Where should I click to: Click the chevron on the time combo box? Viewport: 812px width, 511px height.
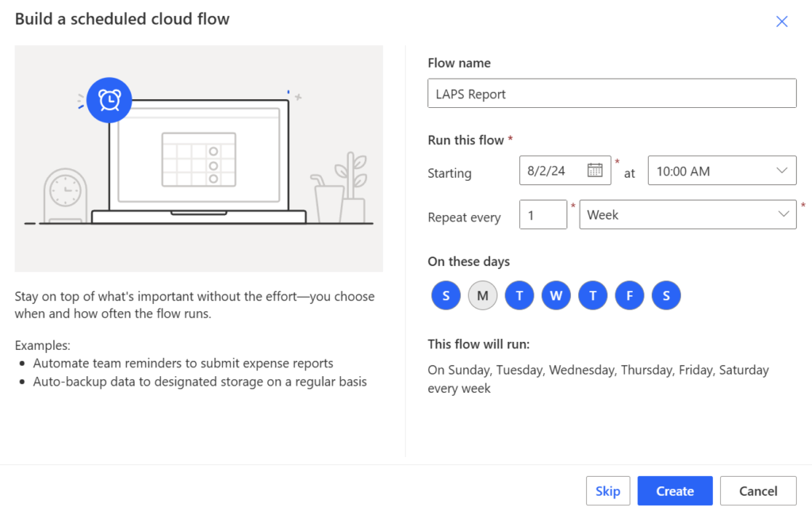tap(782, 171)
